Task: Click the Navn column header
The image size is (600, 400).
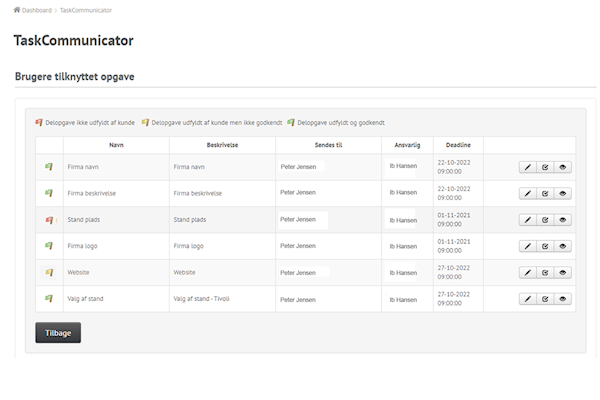Action: 116,145
